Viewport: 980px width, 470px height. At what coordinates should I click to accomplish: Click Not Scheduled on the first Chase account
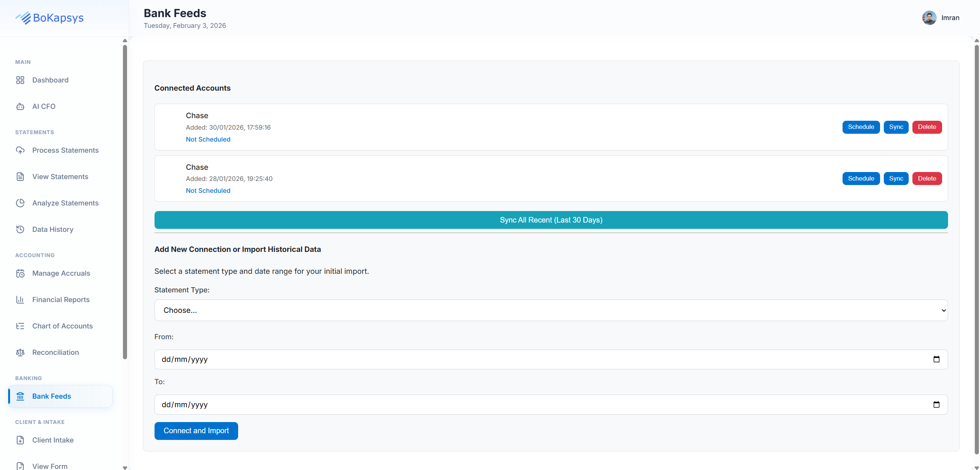(208, 139)
